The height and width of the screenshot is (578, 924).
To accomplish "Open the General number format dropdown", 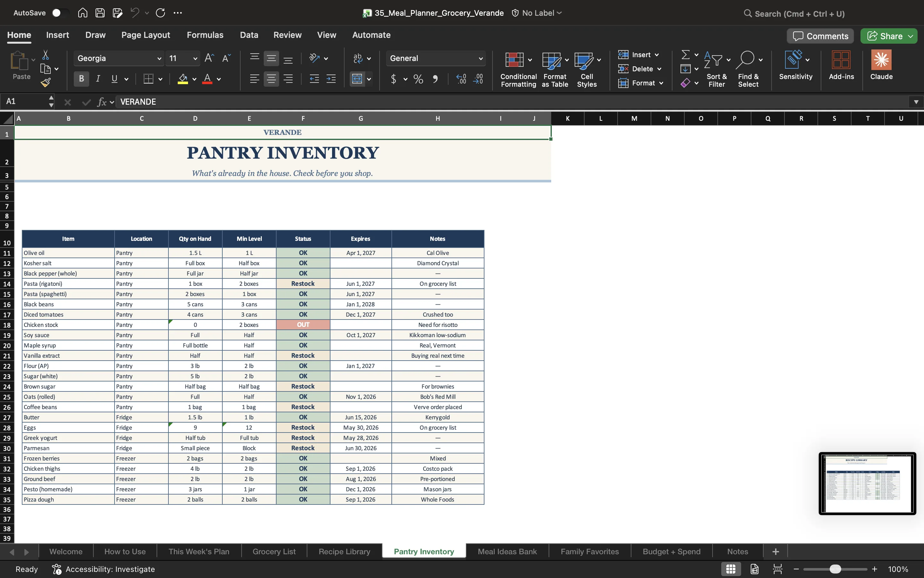I will 480,58.
